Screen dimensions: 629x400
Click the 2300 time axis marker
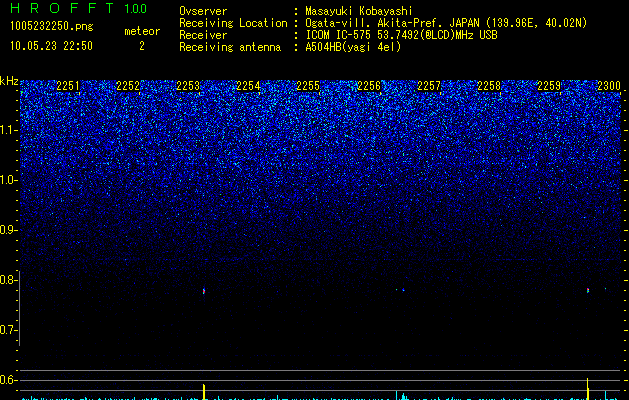click(609, 86)
